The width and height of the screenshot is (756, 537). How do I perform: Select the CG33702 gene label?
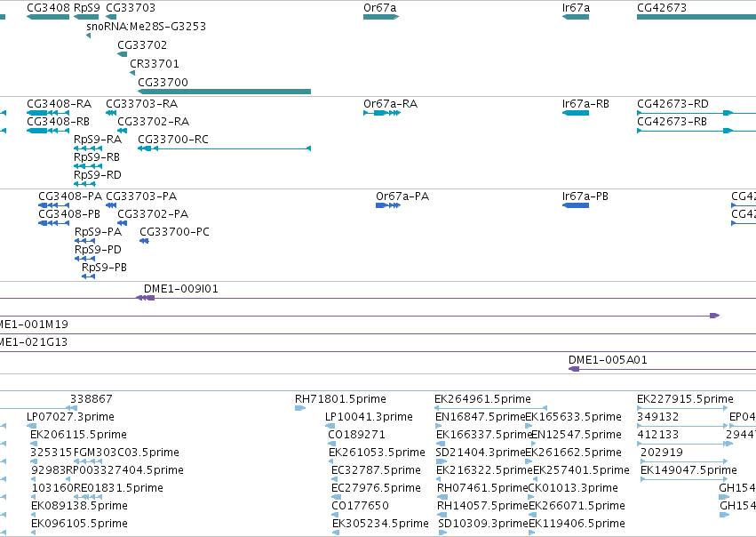tap(142, 45)
